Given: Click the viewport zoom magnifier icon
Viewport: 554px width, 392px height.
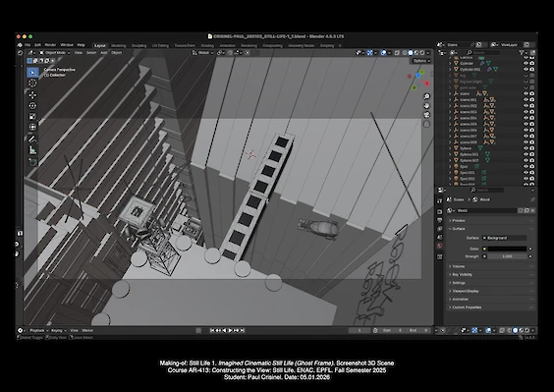Looking at the screenshot, I should tap(427, 96).
